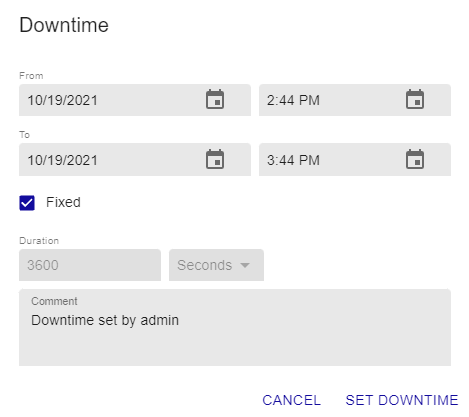Click the From label above date fields
This screenshot has width=469, height=417.
pyautogui.click(x=31, y=76)
